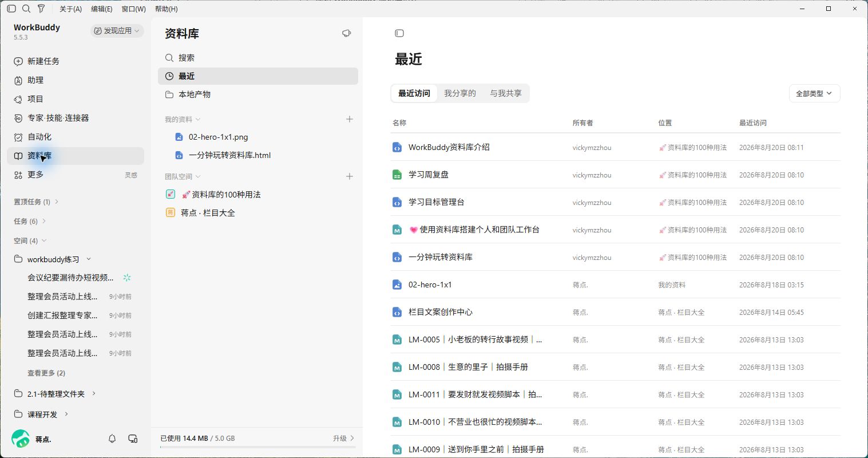Open the 自动化 automation section
Viewport: 868px width, 458px height.
(76, 137)
